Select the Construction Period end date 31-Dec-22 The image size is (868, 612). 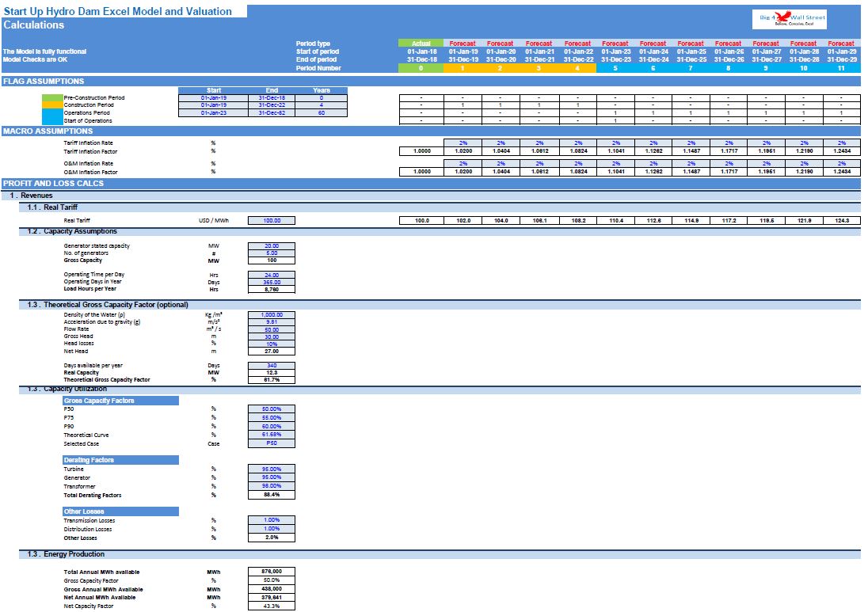pos(271,105)
